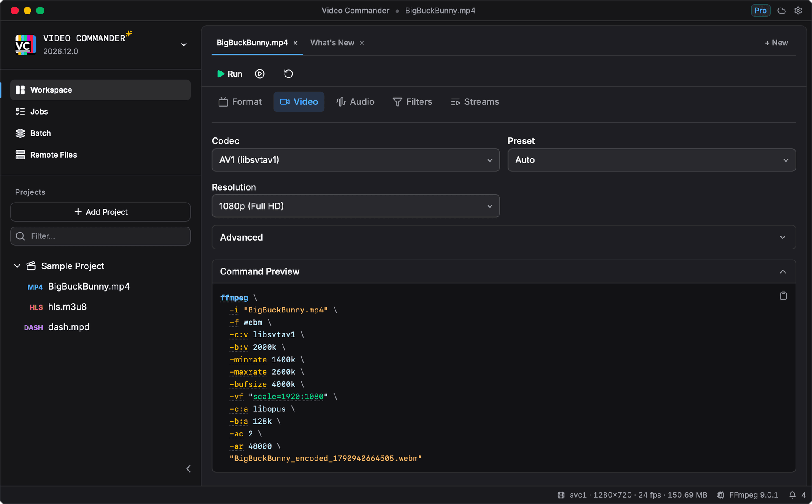Click the ffmpeg keyword in command preview

tap(234, 298)
